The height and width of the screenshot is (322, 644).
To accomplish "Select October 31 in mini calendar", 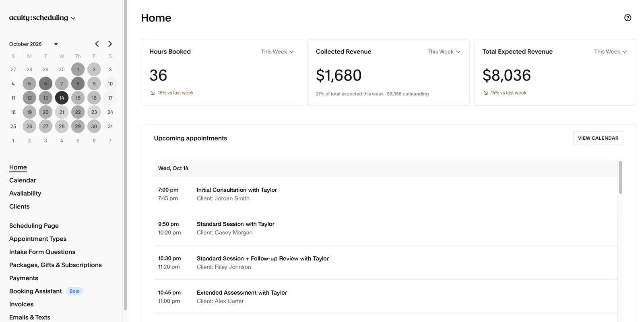I will tap(110, 126).
